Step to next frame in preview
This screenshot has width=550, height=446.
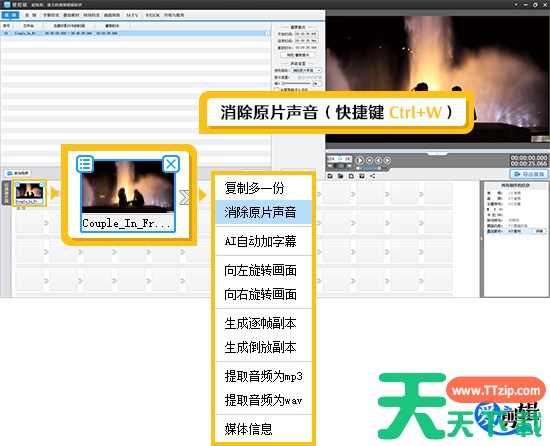pos(387,160)
